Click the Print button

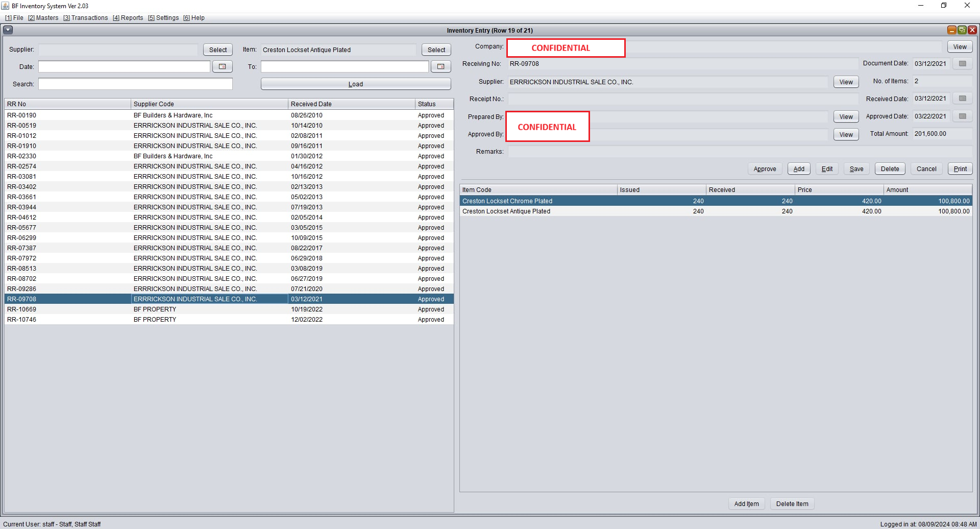coord(960,169)
